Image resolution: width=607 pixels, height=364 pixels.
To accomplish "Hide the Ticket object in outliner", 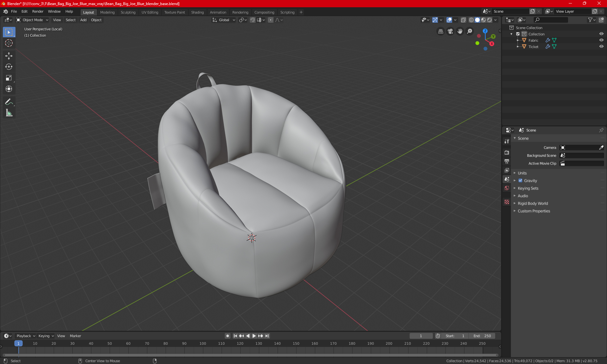I will coord(601,46).
